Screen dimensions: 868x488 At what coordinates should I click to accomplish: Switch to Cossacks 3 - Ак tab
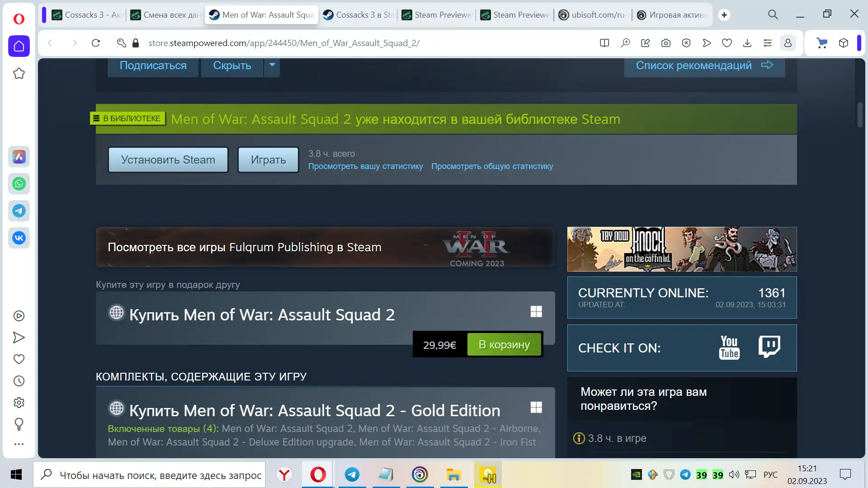click(x=87, y=15)
